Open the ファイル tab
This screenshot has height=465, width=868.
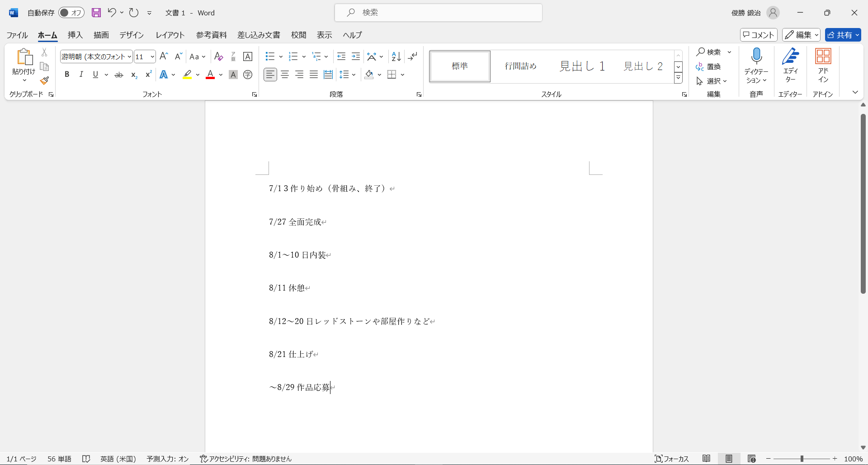(x=17, y=35)
